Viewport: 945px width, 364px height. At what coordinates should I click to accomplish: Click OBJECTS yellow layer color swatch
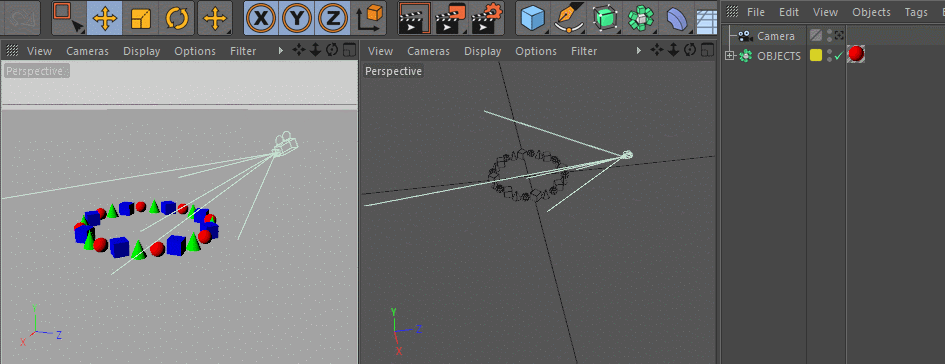coord(816,55)
